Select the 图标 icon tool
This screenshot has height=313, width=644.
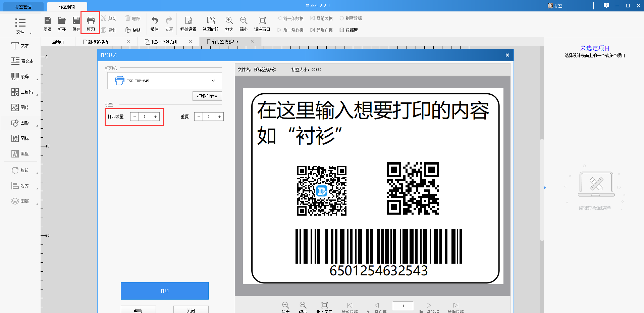click(x=20, y=138)
